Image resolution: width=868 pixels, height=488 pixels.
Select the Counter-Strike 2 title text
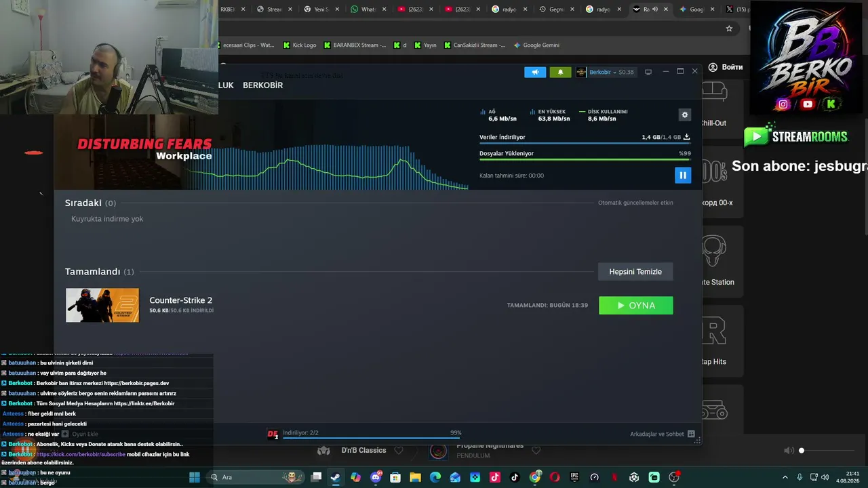[x=181, y=300]
